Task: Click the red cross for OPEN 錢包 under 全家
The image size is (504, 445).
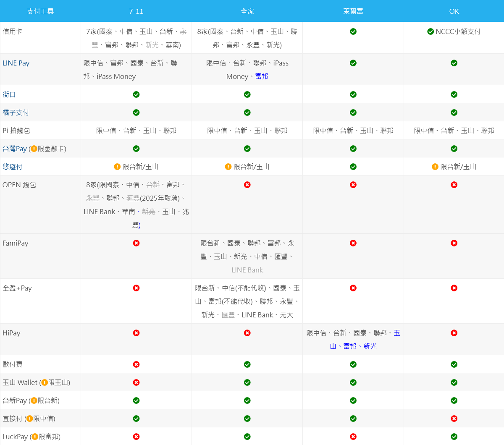Action: (x=247, y=185)
